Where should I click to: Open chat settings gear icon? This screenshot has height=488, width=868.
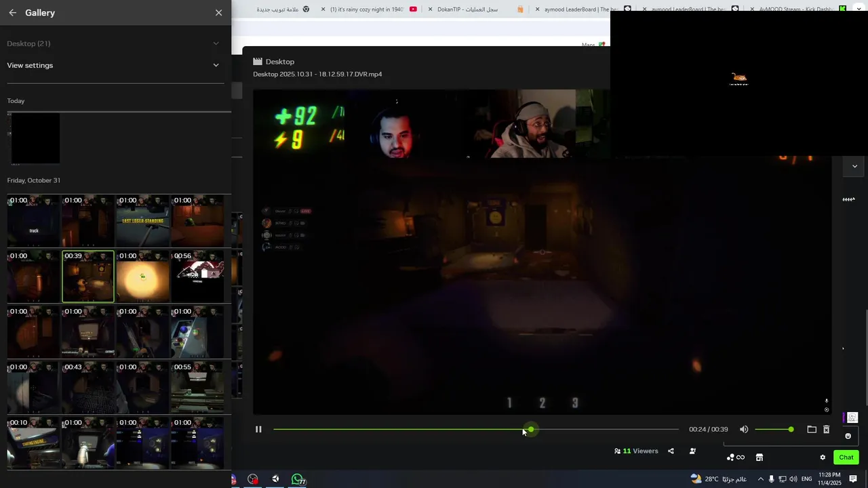click(823, 457)
